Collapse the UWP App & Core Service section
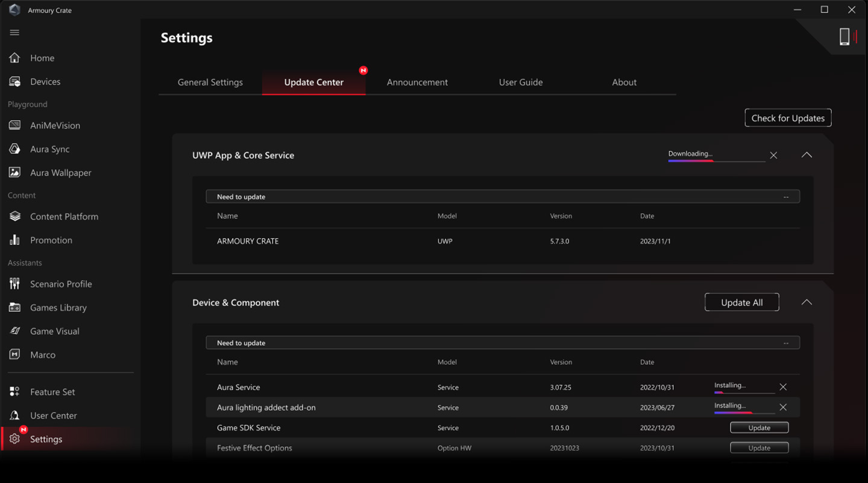 point(807,155)
